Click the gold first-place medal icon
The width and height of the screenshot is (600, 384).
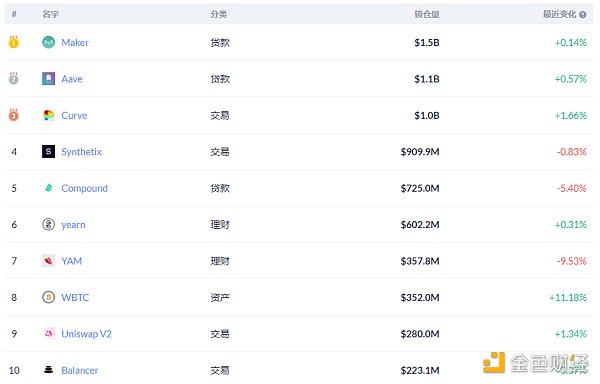click(x=14, y=42)
